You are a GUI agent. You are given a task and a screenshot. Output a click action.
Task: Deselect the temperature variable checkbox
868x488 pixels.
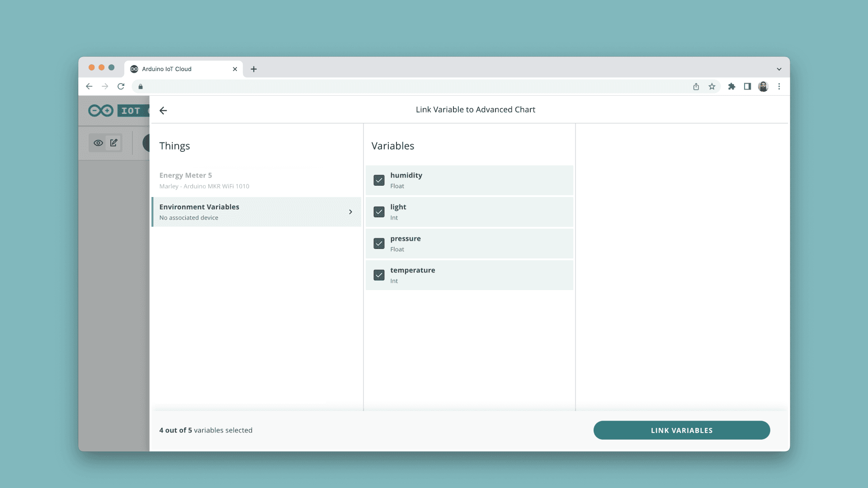click(x=379, y=275)
